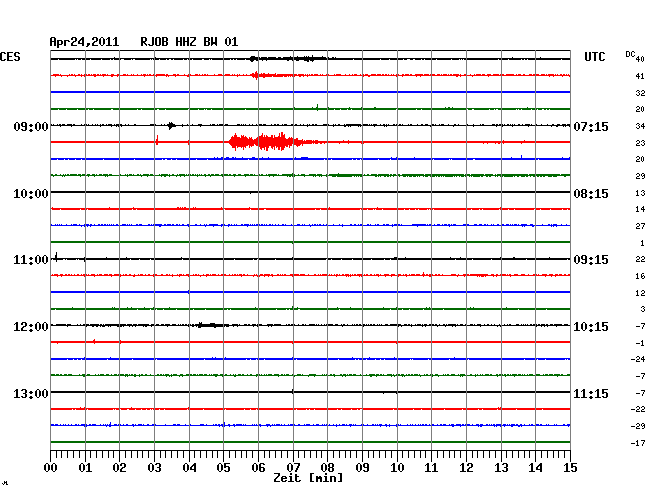This screenshot has height=494, width=650.
Task: Click the black burst on the 12:00 trace
Action: point(209,325)
